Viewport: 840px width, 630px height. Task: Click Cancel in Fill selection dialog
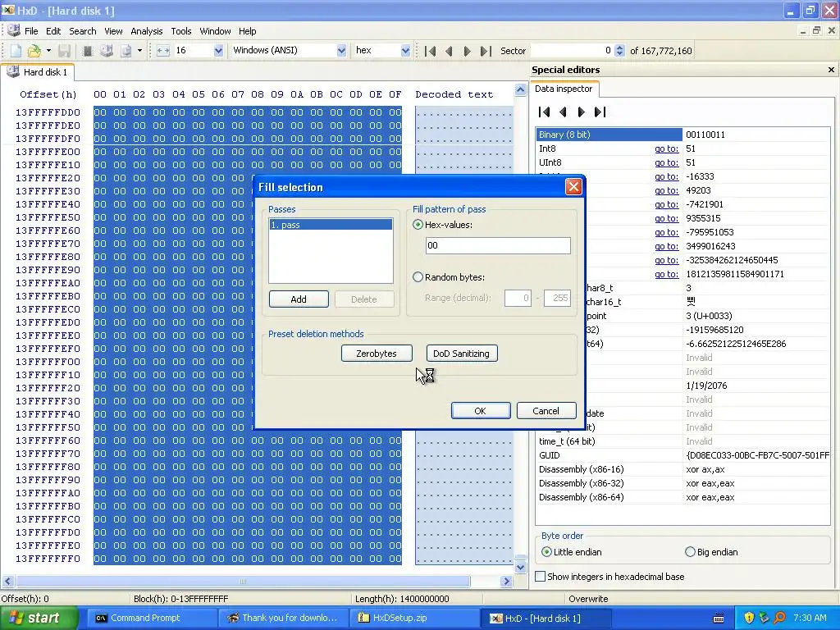click(x=546, y=411)
